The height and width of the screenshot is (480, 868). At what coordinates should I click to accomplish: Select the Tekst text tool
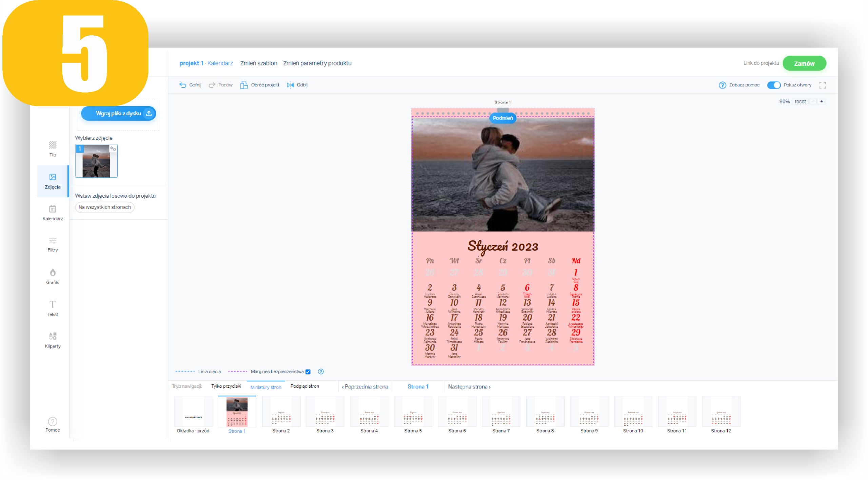pyautogui.click(x=53, y=308)
